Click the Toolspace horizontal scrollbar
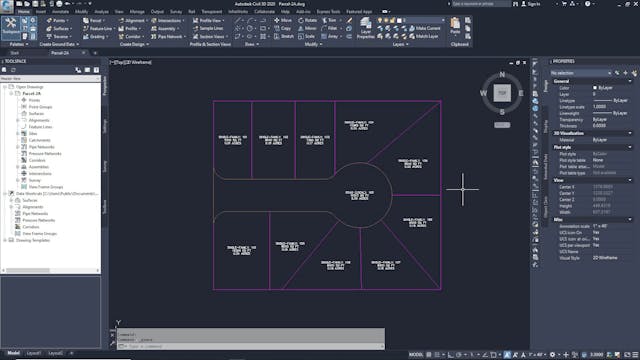The image size is (640, 360). click(51, 271)
